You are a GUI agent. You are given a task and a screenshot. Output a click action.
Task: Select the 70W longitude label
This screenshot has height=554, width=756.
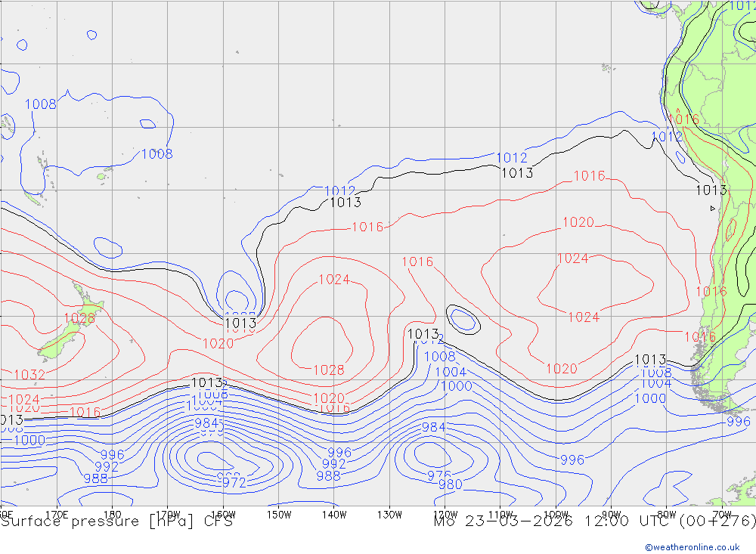pyautogui.click(x=722, y=515)
